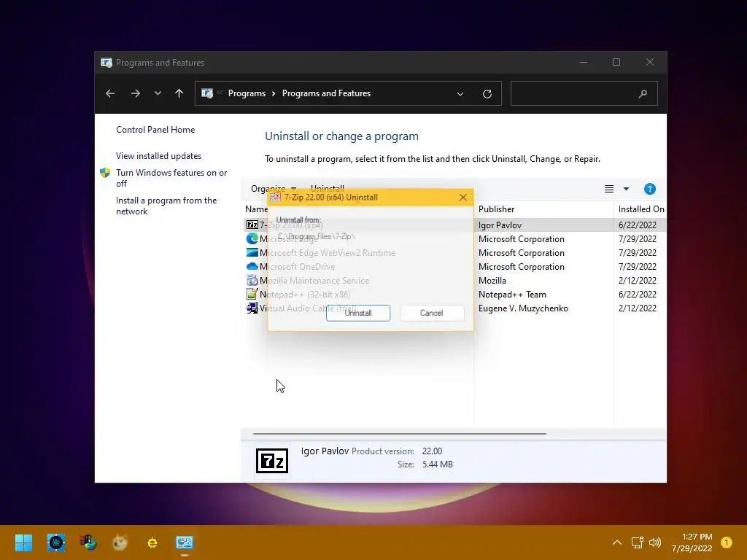Click the 2/12/2022 date for Mozilla

637,281
